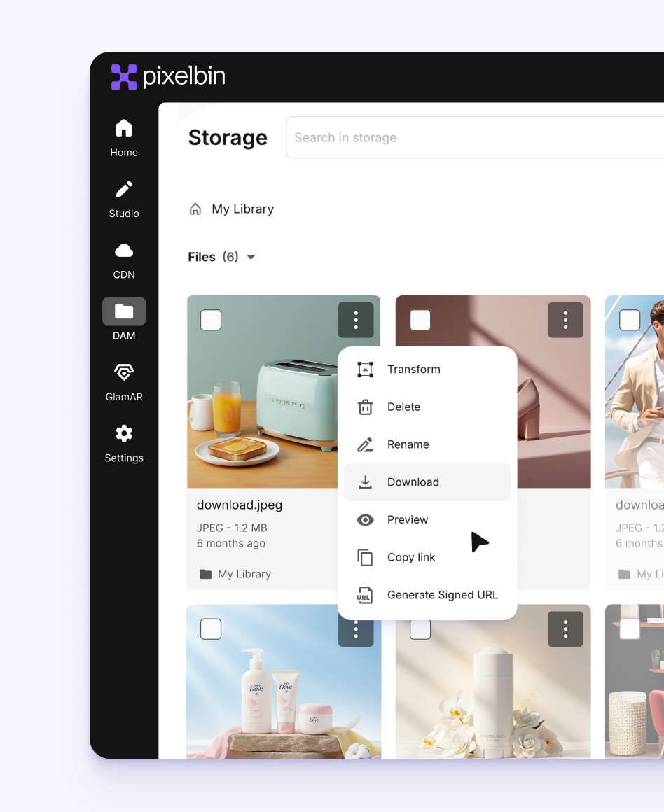Image resolution: width=664 pixels, height=812 pixels.
Task: Open GlamAR from the sidebar
Action: (124, 383)
